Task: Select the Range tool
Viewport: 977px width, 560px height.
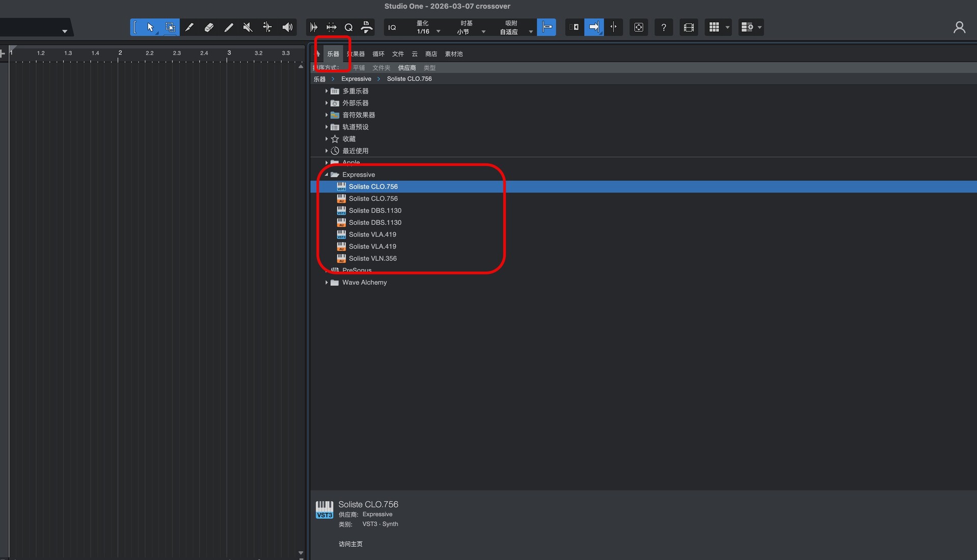Action: (x=170, y=27)
